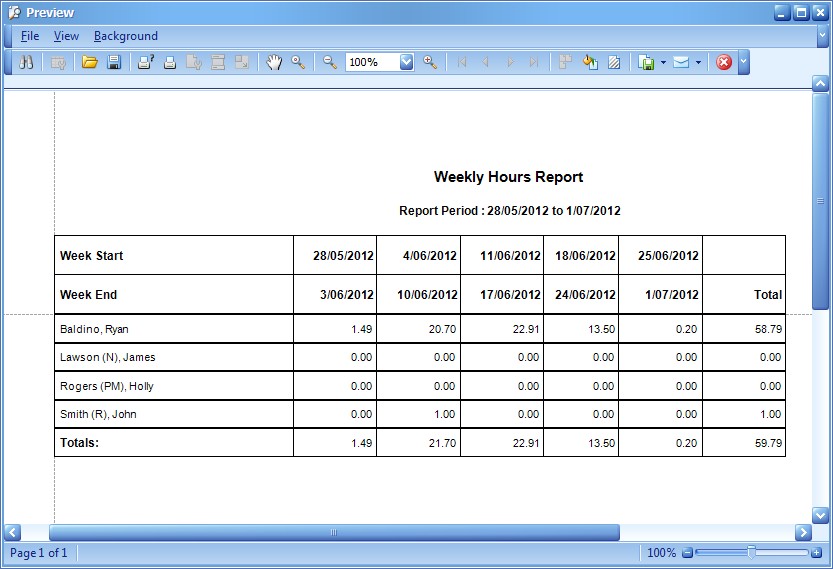The image size is (833, 569).
Task: Click the '100%' status bar zoom label
Action: [x=661, y=553]
